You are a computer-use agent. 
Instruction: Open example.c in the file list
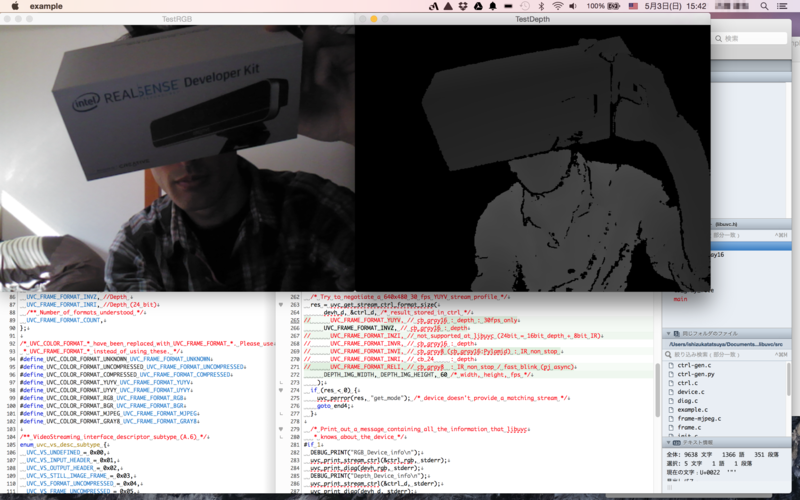click(x=692, y=409)
